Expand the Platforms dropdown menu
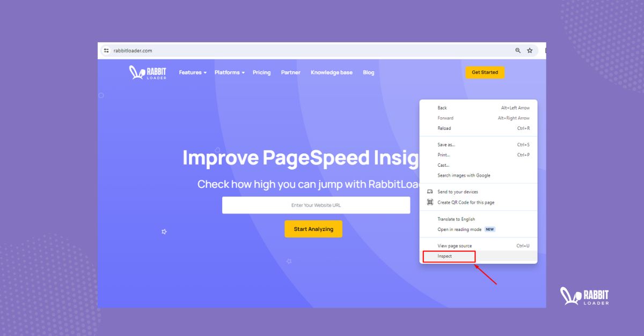 pyautogui.click(x=229, y=72)
